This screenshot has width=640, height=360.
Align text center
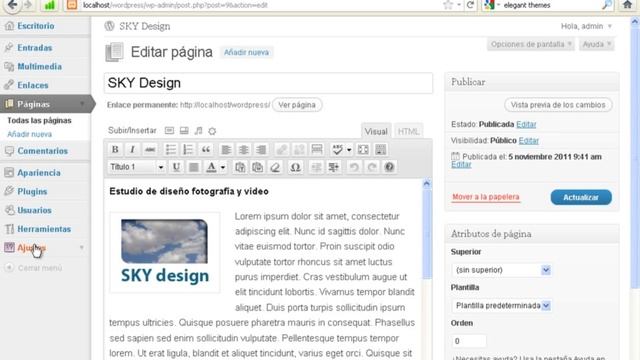[x=244, y=149]
